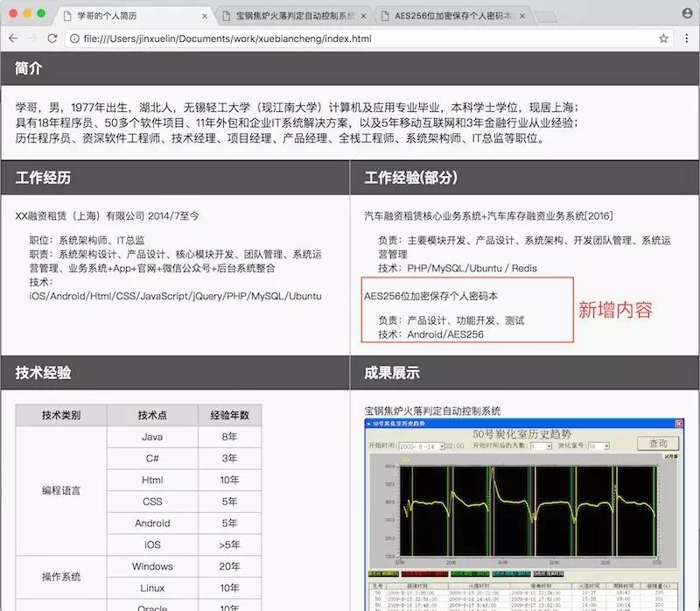Image resolution: width=700 pixels, height=611 pixels.
Task: Click inside the browser address bar
Action: (x=262, y=39)
